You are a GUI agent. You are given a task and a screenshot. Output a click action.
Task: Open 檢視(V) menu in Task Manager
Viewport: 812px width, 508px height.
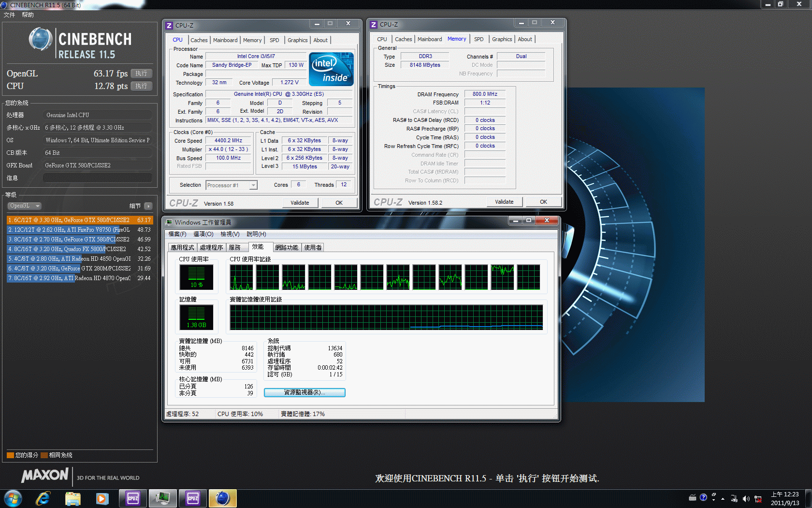[x=230, y=234]
